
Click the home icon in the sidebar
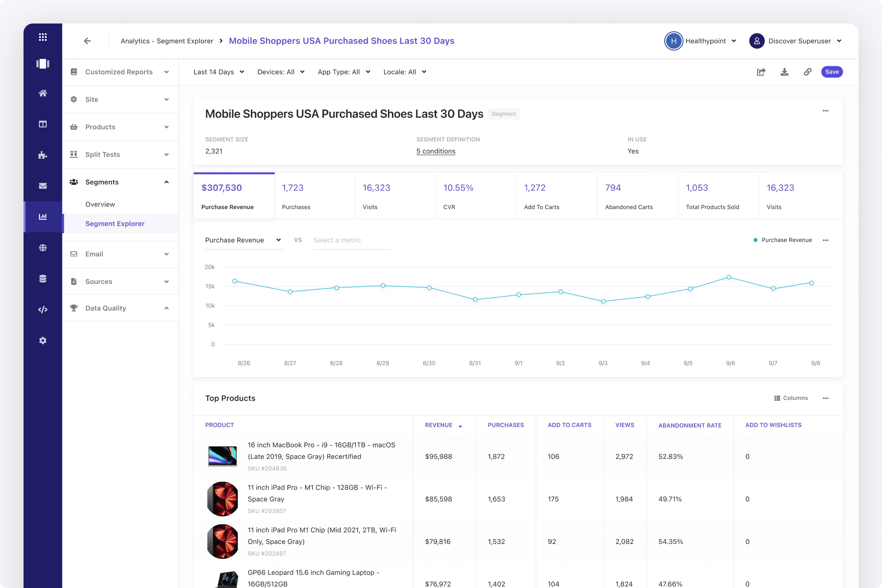click(43, 93)
